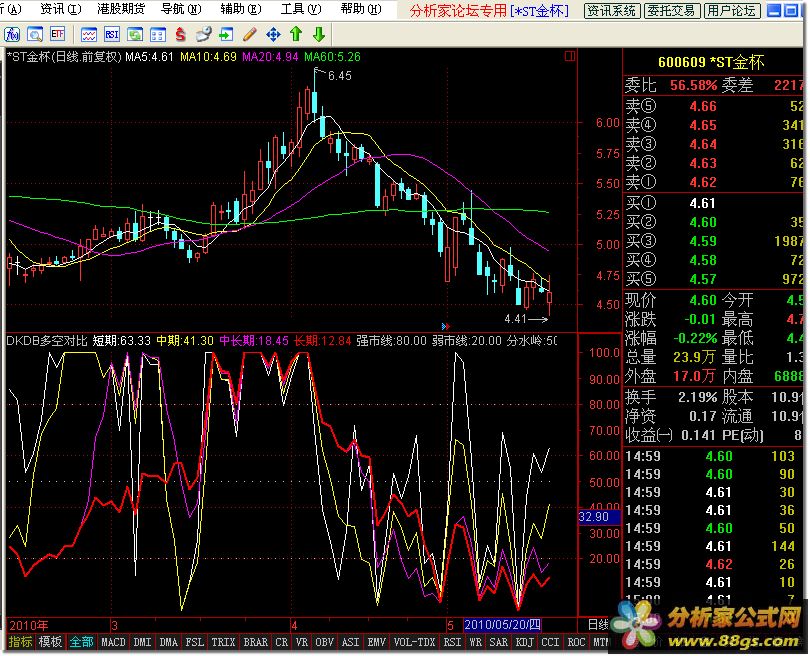
Task: Select the 模板 tab at bottom
Action: [51, 642]
